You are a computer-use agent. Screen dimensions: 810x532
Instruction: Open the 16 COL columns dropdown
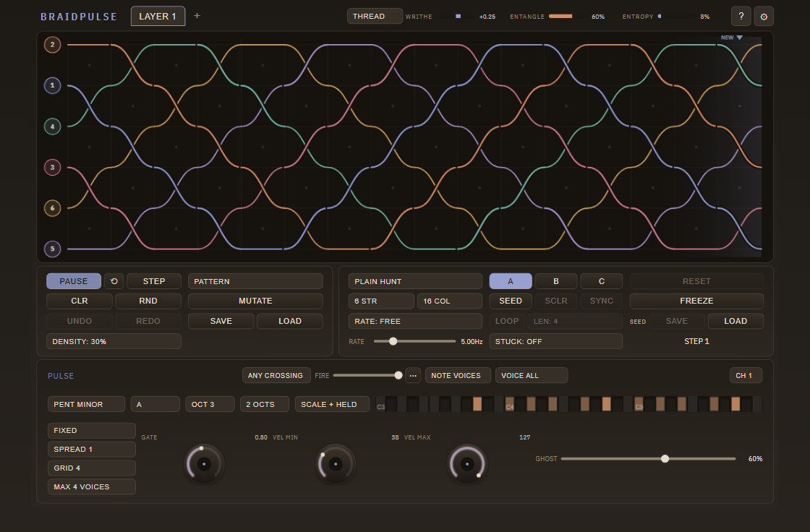(450, 301)
